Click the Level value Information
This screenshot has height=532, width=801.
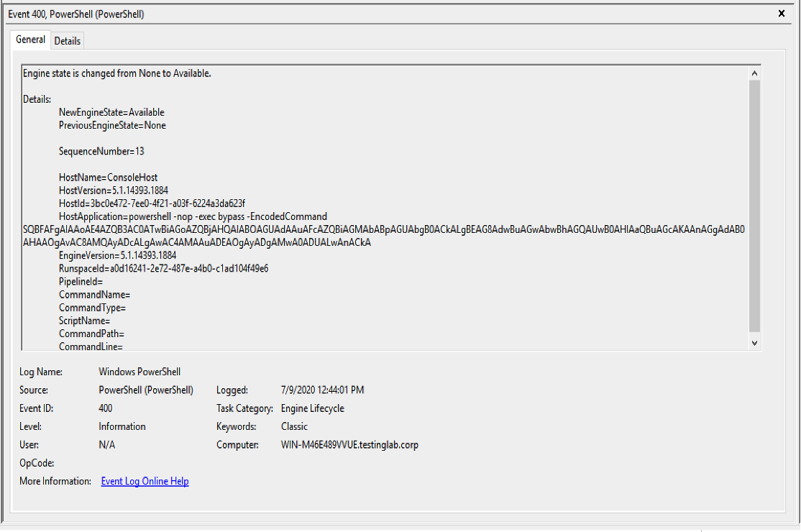tap(122, 426)
